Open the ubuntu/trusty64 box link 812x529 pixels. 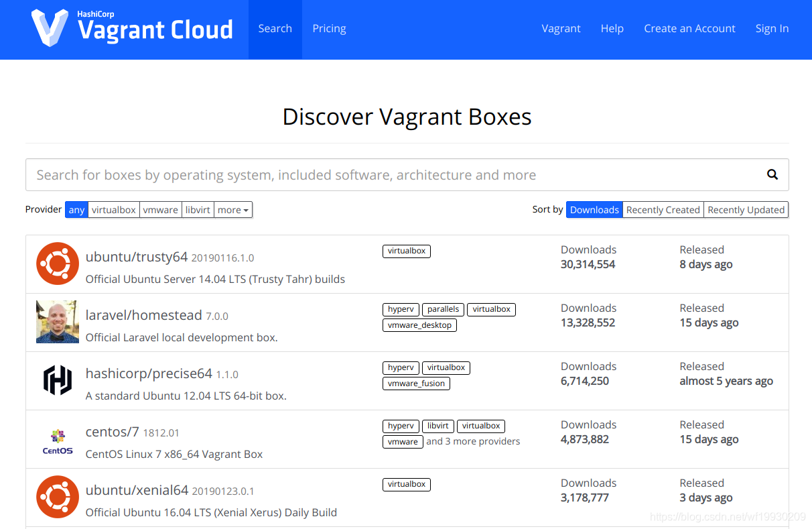tap(137, 257)
